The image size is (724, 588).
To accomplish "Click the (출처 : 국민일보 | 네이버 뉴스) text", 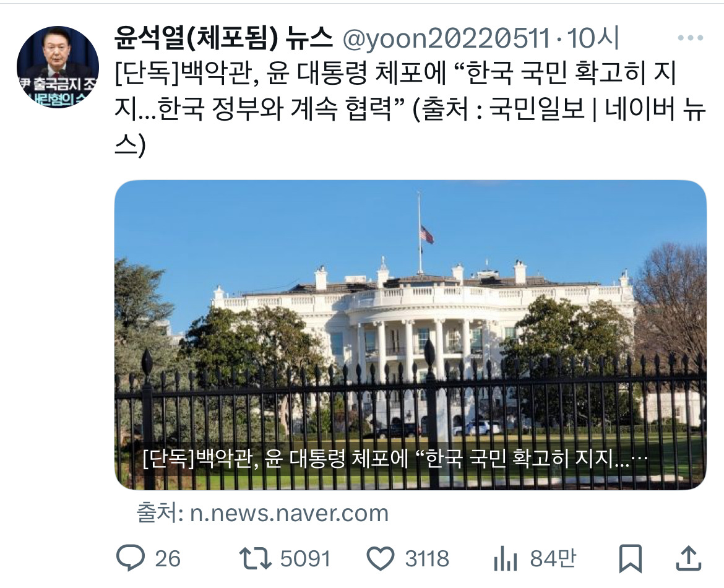I will [558, 110].
